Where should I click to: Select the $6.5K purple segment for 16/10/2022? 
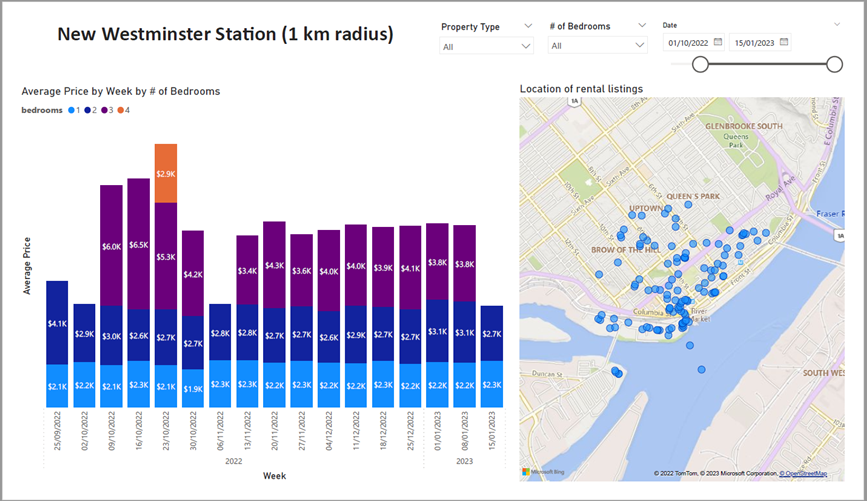coord(139,244)
